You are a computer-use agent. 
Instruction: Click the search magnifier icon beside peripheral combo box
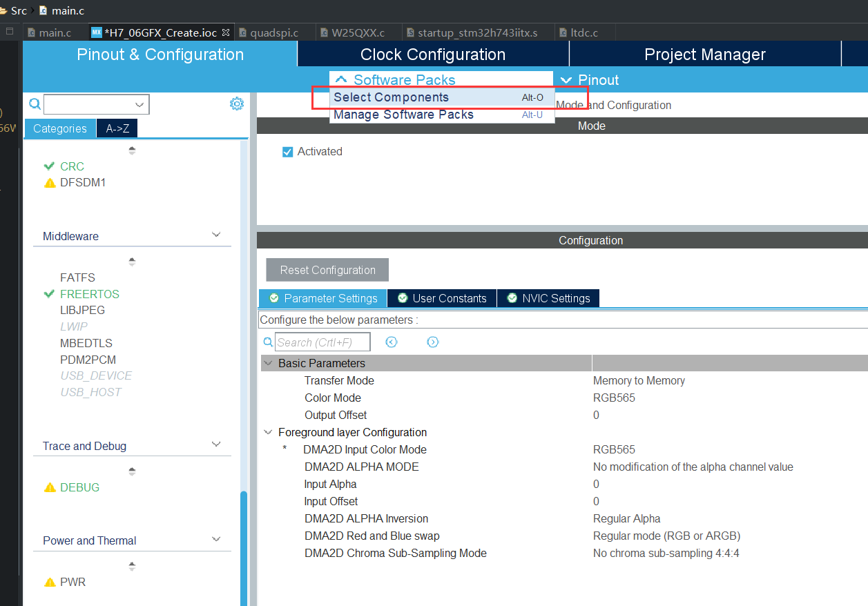(x=35, y=104)
